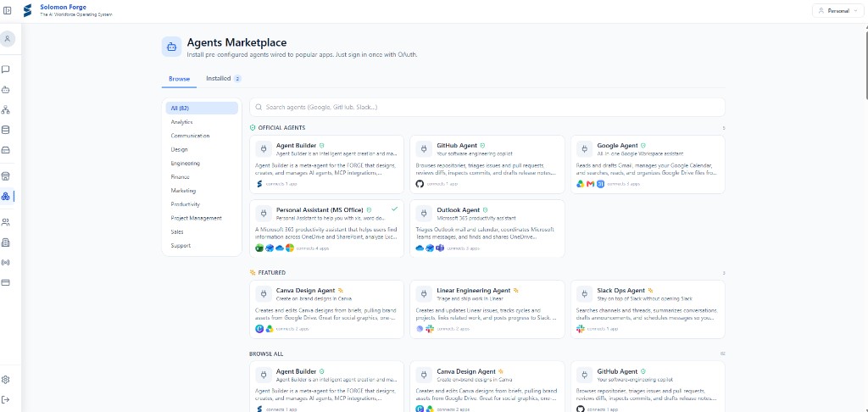Image resolution: width=868 pixels, height=412 pixels.
Task: Select the Support category
Action: click(x=202, y=245)
